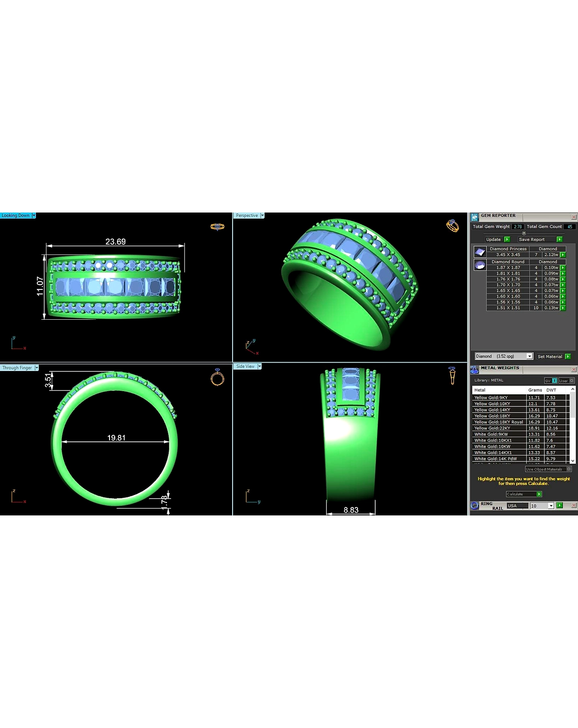Open the Looking Down viewport dropdown arrow
The height and width of the screenshot is (728, 578).
[34, 216]
